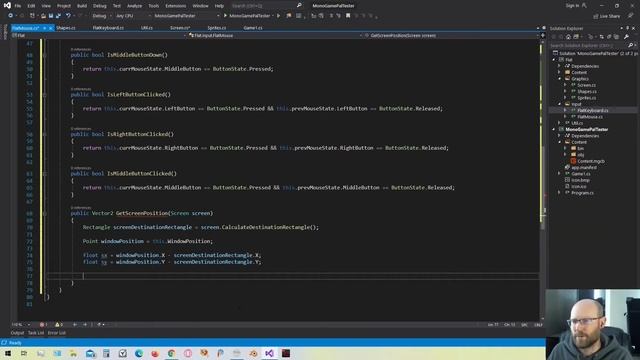Collapse the Input folder in Solution Explorer
640x360 pixels.
pyautogui.click(x=560, y=104)
